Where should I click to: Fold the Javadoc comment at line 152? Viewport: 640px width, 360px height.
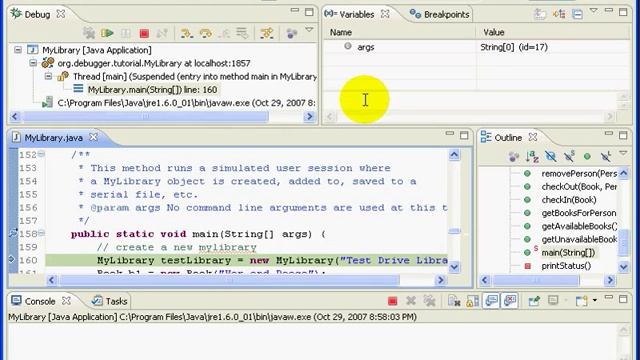coord(41,154)
